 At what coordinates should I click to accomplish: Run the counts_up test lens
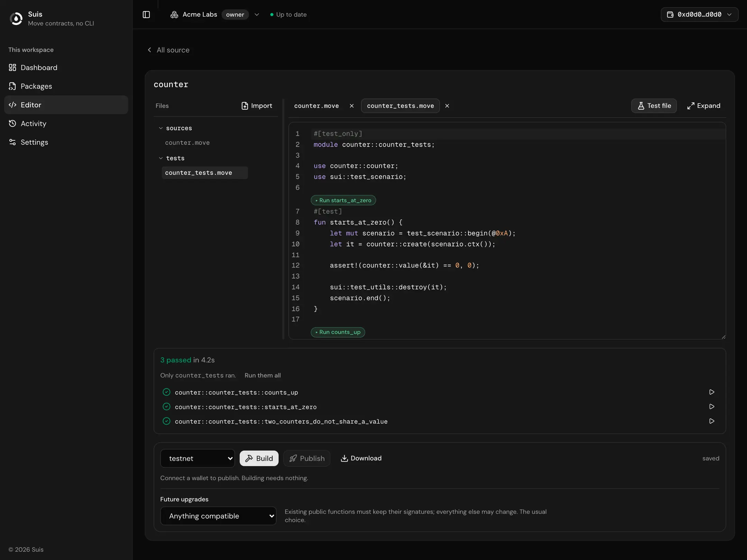click(338, 332)
